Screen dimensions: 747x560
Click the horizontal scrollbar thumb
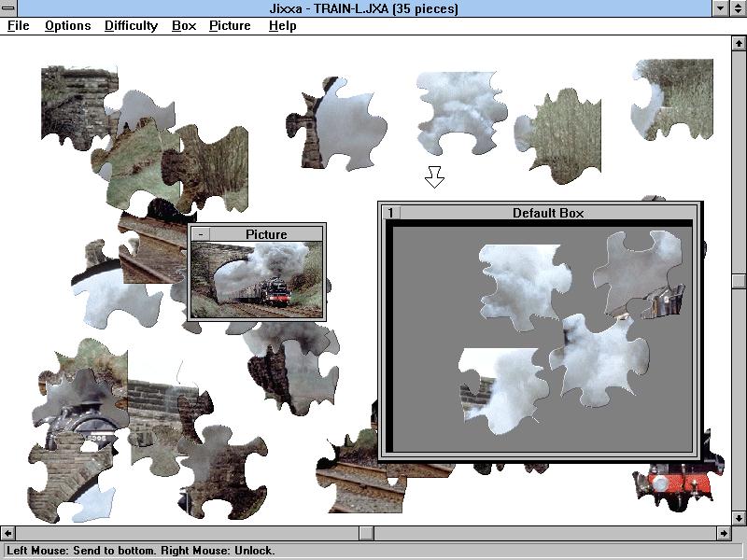point(366,533)
